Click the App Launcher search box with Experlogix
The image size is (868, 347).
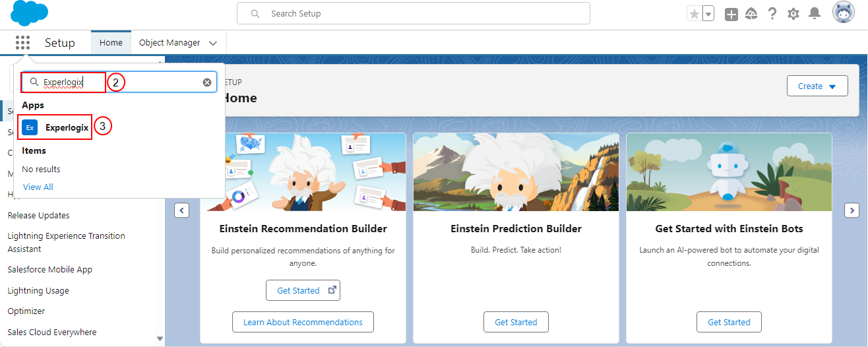click(x=119, y=82)
